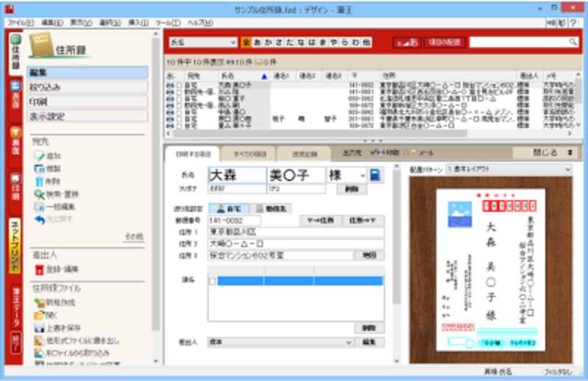
Task: Filter list by 全 kana button
Action: tap(246, 42)
